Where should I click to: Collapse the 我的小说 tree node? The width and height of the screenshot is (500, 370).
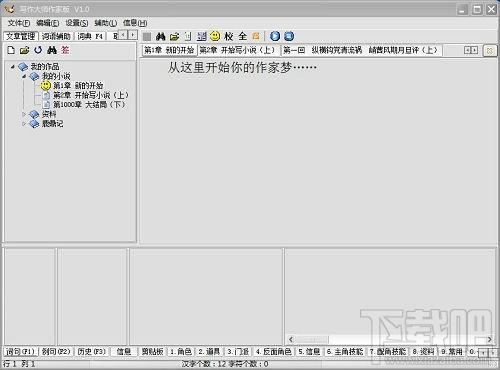[24, 76]
